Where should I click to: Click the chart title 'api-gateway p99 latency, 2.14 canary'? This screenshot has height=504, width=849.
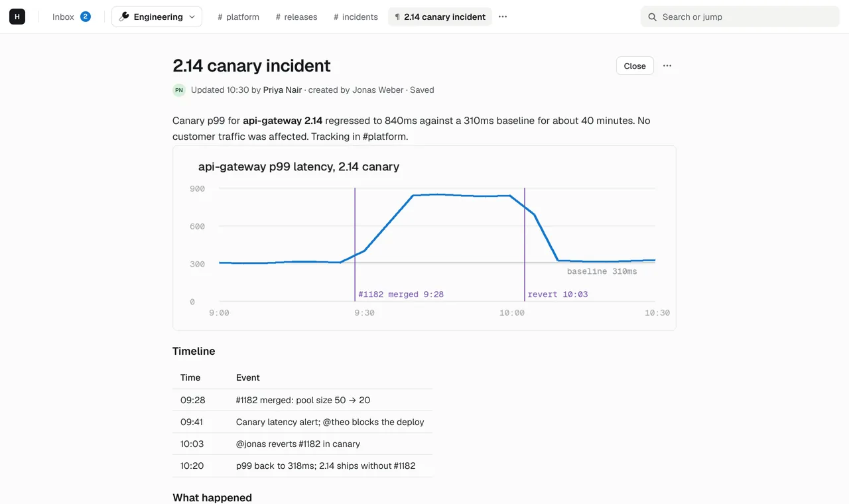(x=298, y=166)
